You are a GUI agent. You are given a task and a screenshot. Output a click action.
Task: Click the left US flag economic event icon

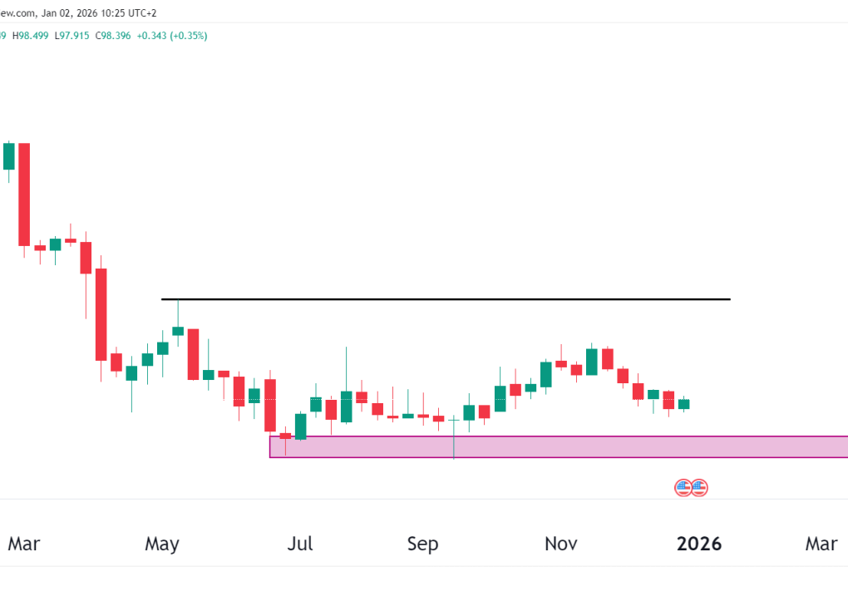click(x=683, y=488)
